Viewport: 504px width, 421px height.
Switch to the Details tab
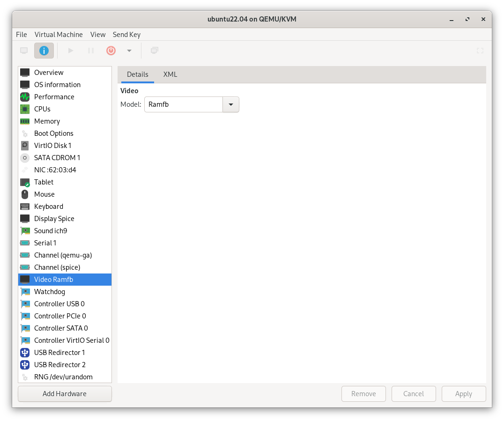138,74
